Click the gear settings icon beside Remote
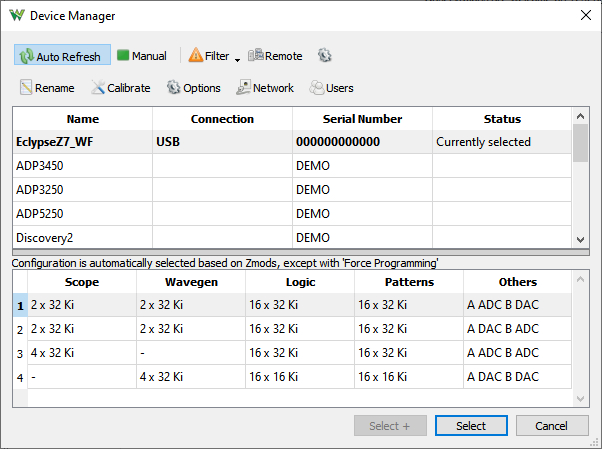The height and width of the screenshot is (449, 602). [325, 56]
